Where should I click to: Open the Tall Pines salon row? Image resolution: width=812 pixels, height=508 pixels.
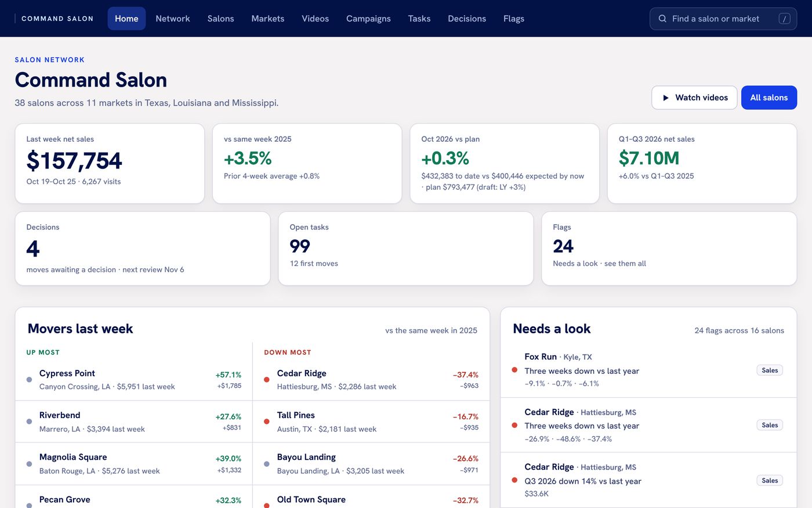pyautogui.click(x=371, y=421)
